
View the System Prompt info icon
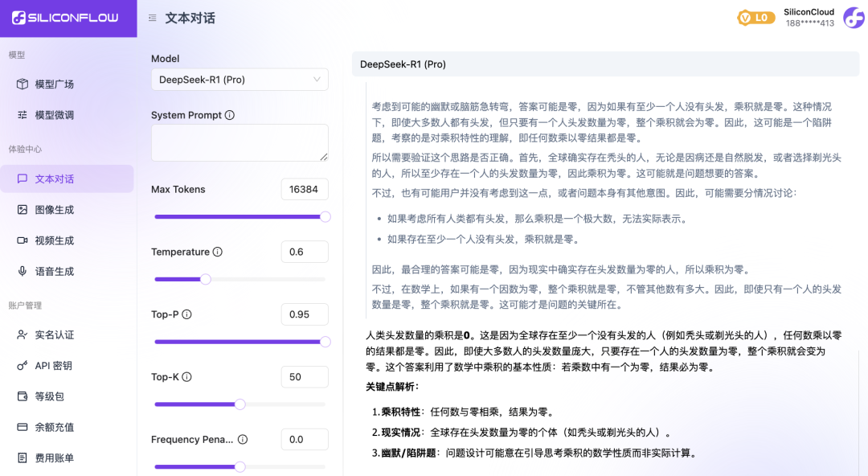click(231, 115)
